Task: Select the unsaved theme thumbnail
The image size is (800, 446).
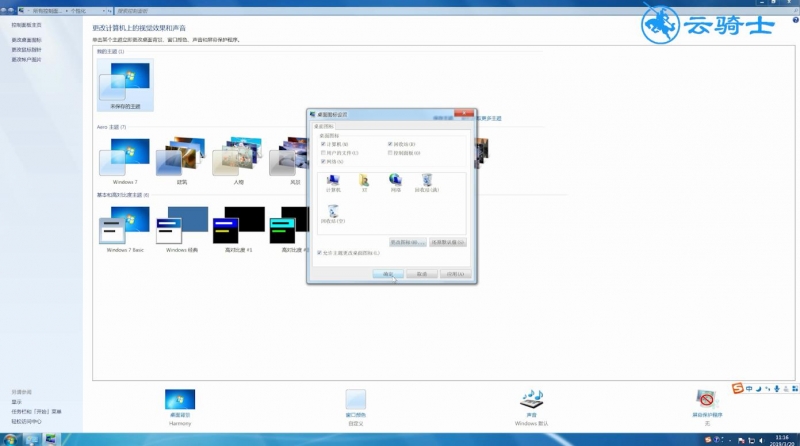Action: pos(125,85)
